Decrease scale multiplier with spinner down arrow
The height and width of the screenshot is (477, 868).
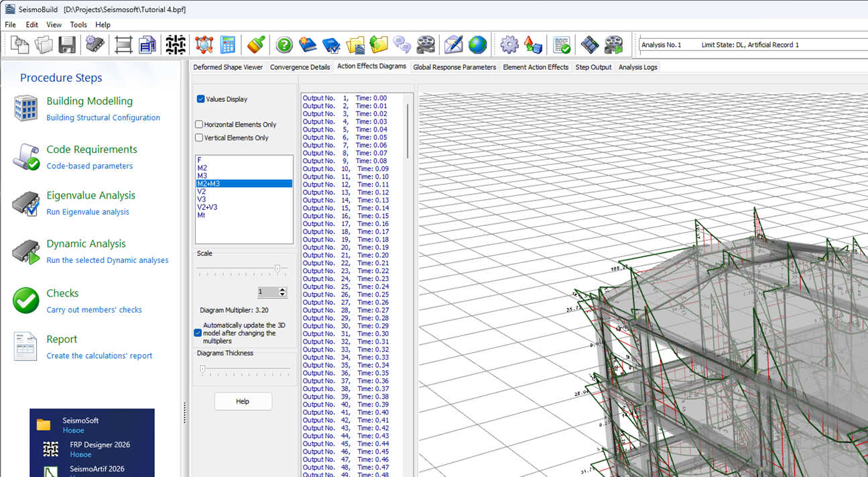click(282, 295)
